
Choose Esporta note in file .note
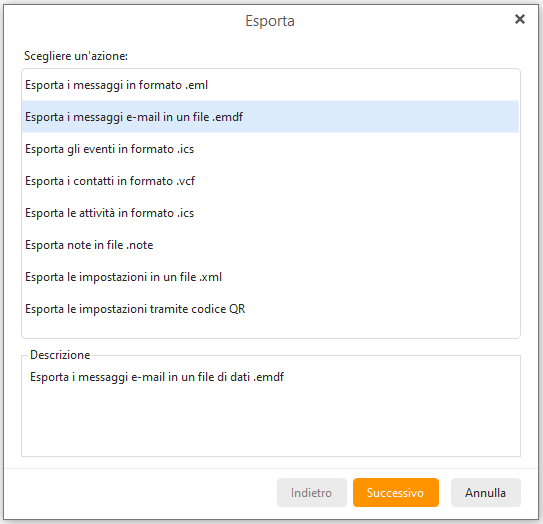click(270, 245)
